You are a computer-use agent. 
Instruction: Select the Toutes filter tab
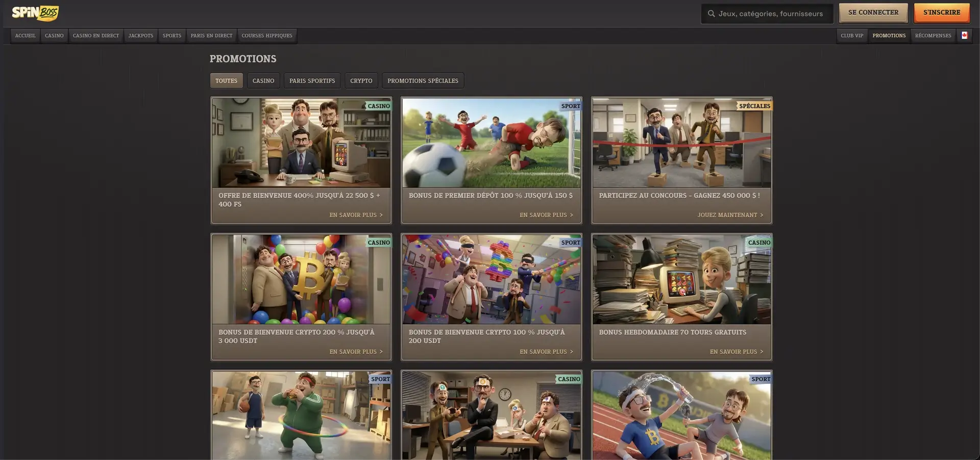tap(226, 81)
